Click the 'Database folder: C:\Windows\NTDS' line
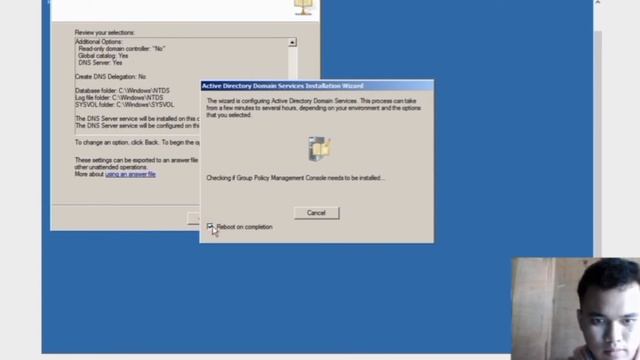 pos(122,91)
